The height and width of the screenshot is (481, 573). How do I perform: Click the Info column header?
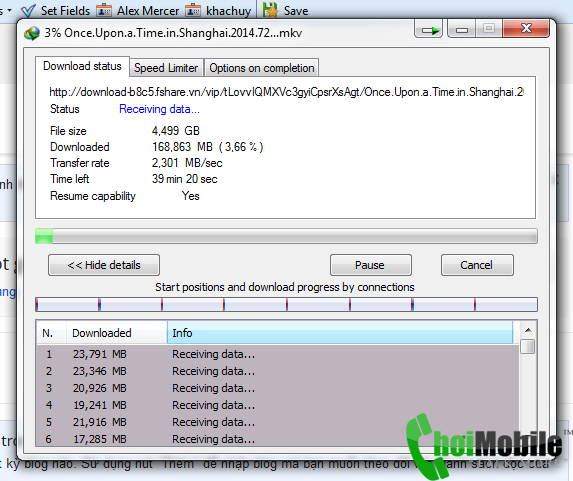coord(340,333)
